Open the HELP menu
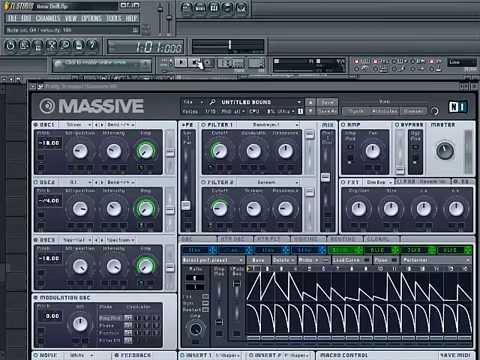 (131, 18)
